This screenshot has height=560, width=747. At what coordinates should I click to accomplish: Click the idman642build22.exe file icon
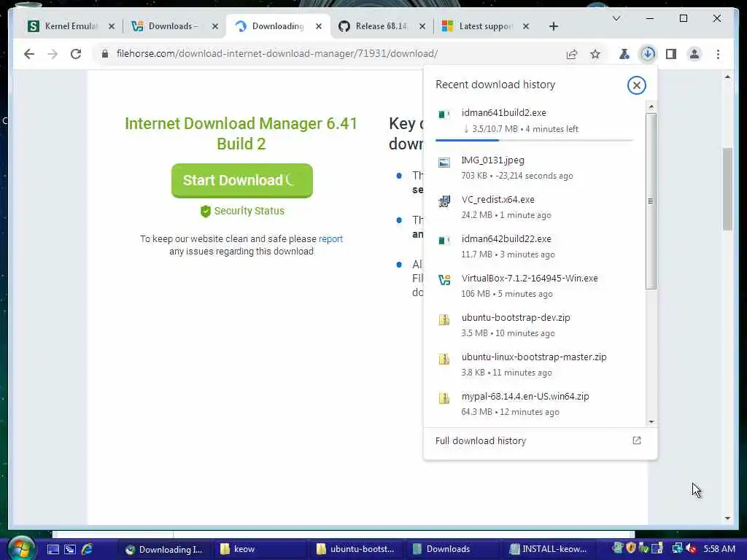[x=444, y=241]
